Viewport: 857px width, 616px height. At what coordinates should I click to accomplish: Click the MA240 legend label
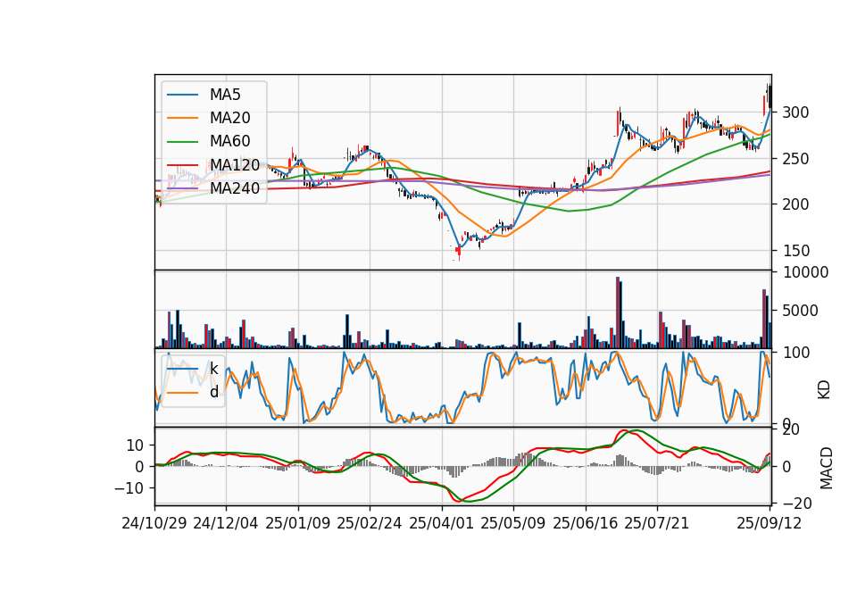pyautogui.click(x=235, y=188)
